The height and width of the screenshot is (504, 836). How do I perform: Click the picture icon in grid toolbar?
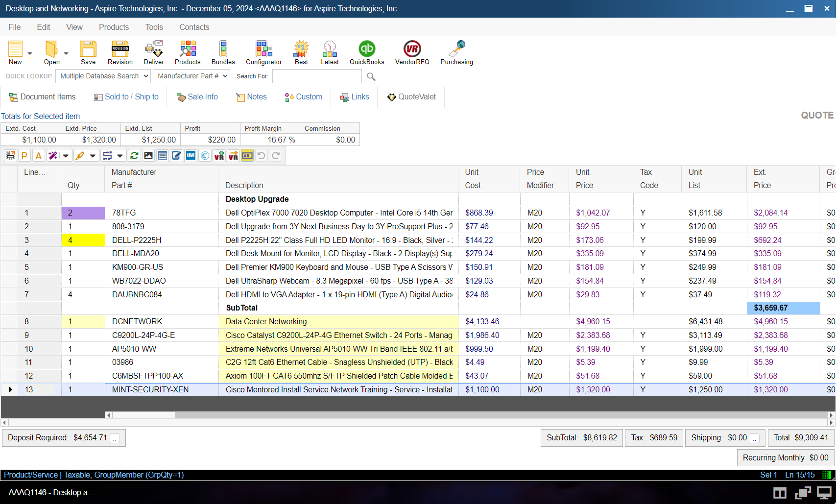point(148,156)
